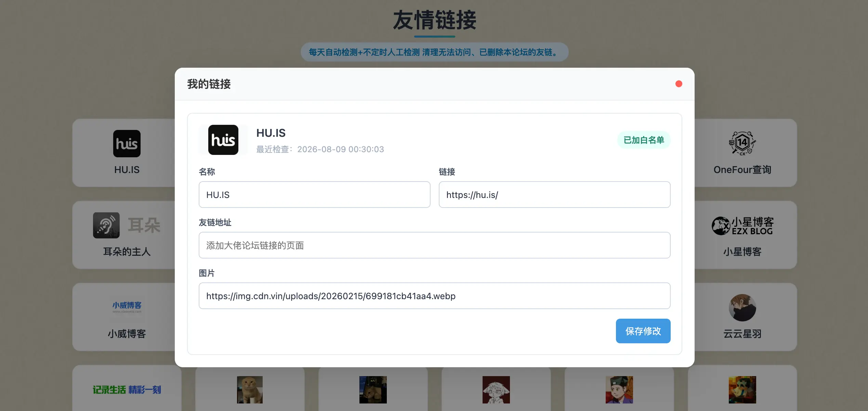Open the 小星博客 link label

click(x=742, y=252)
